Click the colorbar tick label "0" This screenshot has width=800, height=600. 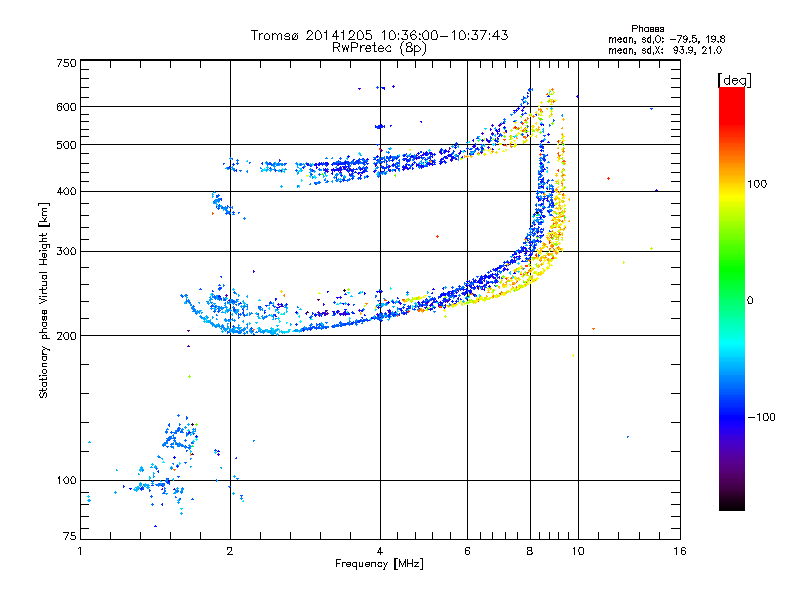tap(750, 300)
